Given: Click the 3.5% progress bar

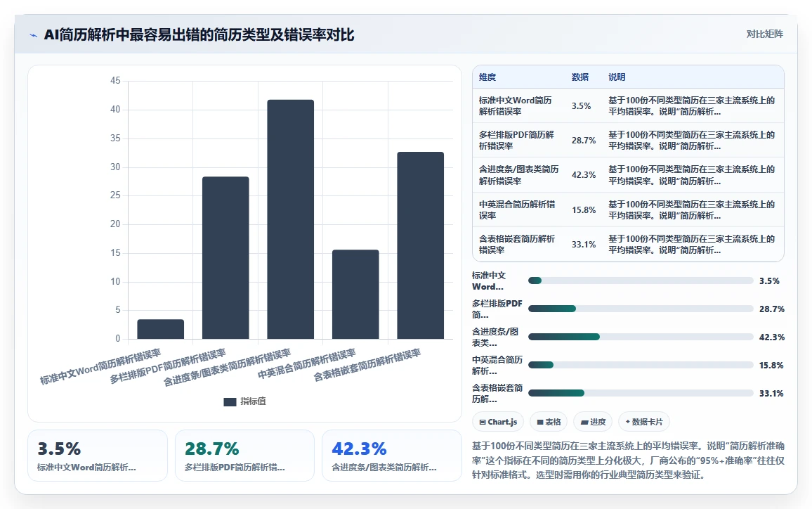Looking at the screenshot, I should click(x=641, y=281).
